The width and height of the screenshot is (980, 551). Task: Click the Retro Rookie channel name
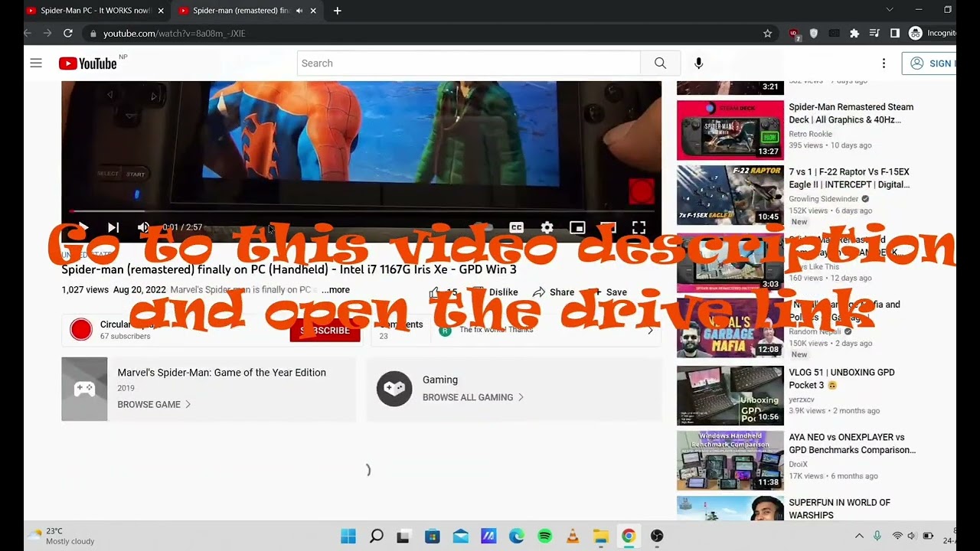810,134
